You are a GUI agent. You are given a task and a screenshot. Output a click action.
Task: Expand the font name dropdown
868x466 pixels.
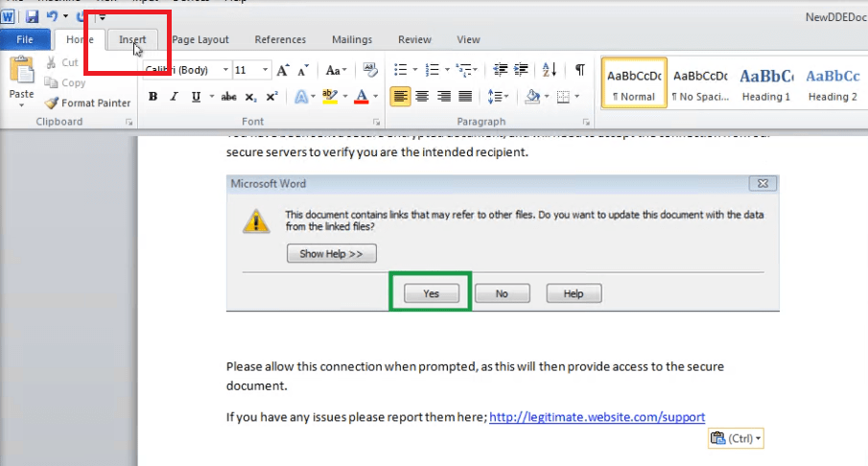point(225,70)
